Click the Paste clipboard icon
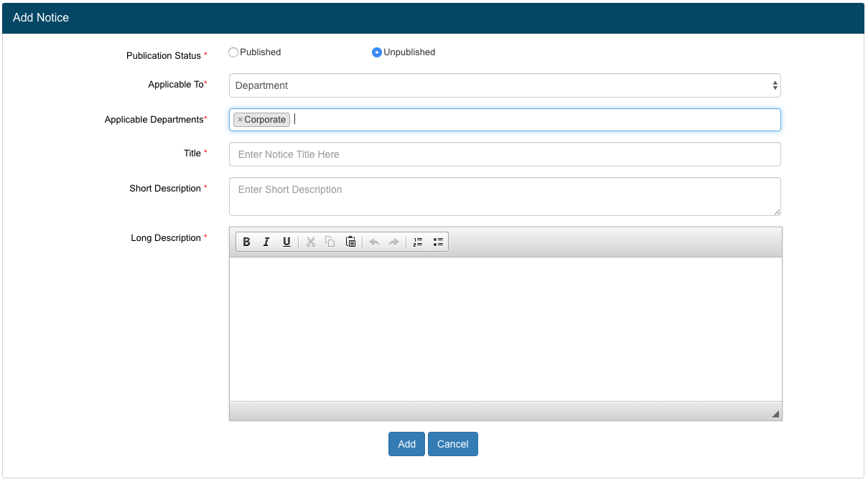 coord(350,242)
